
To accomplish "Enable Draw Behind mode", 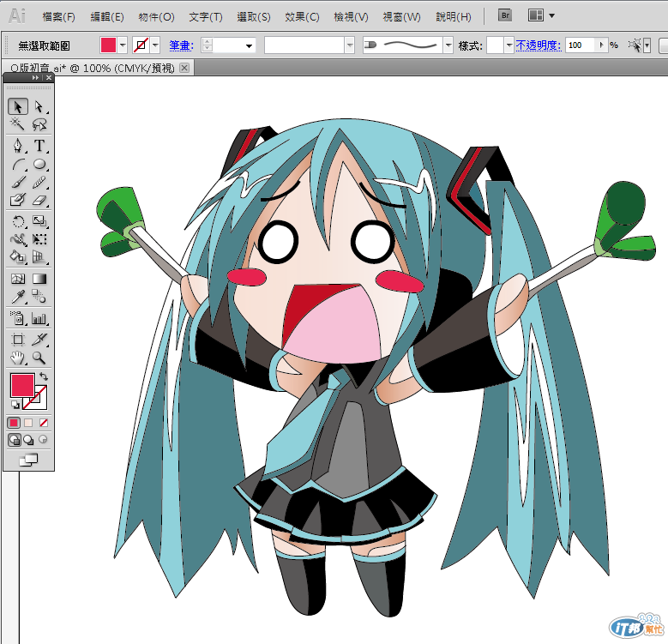I will click(28, 440).
